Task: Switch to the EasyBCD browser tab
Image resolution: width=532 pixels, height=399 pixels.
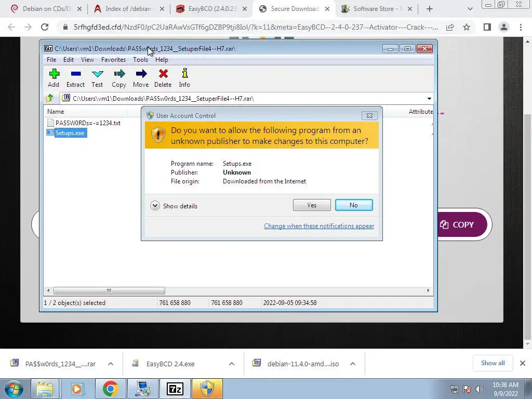Action: click(x=212, y=9)
